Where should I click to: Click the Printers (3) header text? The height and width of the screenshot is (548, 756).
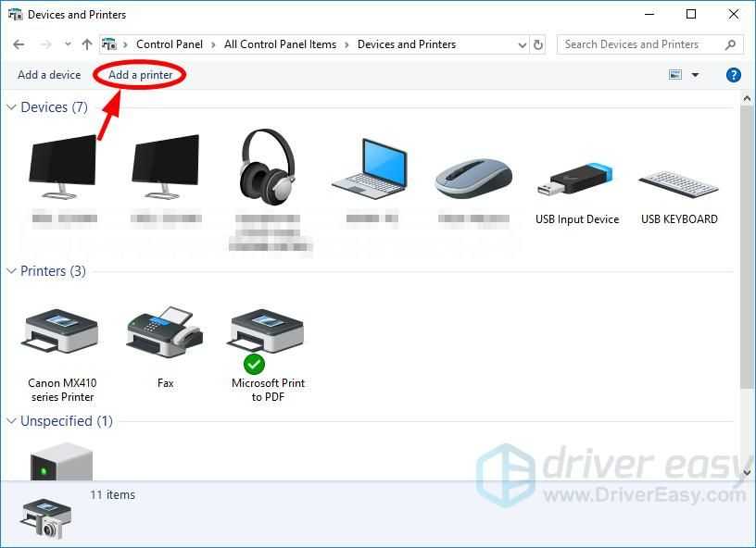[x=53, y=270]
